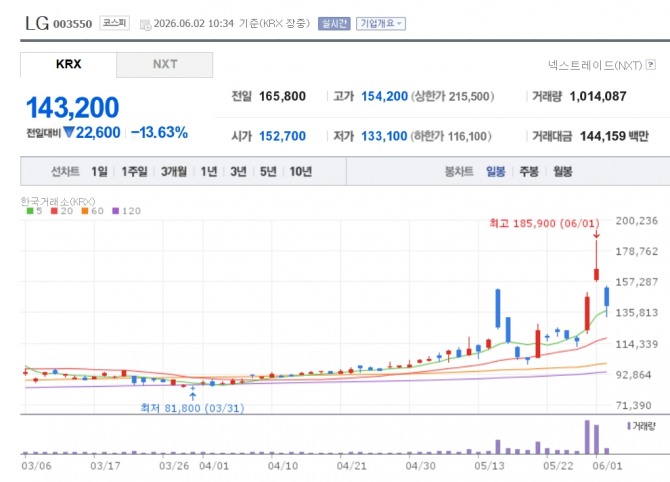Switch to the KRX tab
670x482 pixels.
tap(68, 64)
